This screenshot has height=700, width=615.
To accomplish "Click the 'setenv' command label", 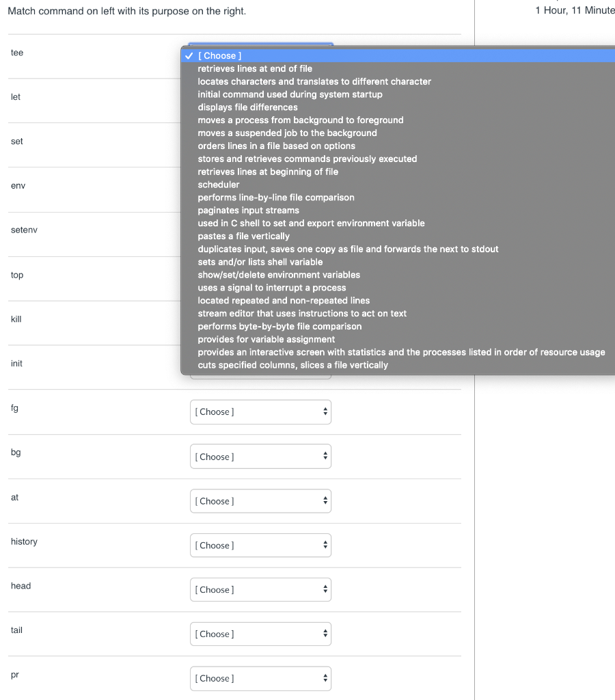I will click(x=24, y=230).
